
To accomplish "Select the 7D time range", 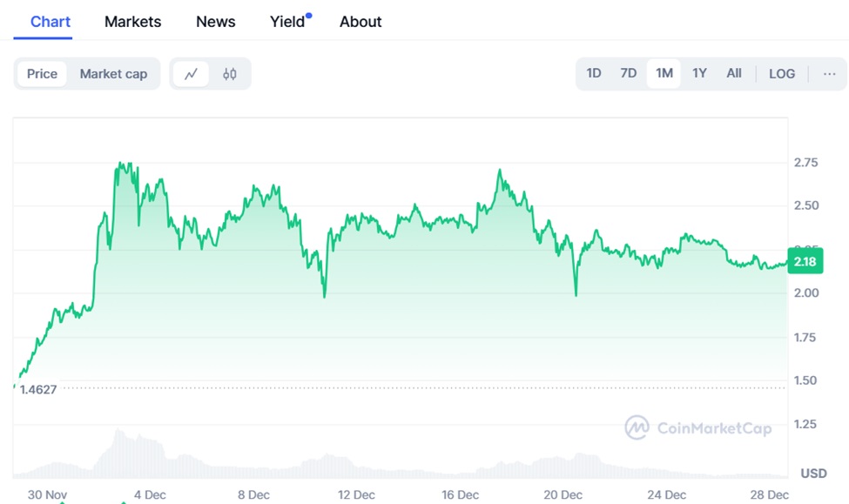I will [628, 73].
